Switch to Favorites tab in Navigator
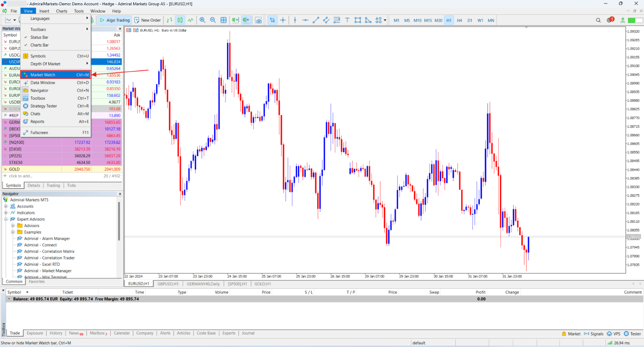This screenshot has width=644, height=347. (37, 281)
